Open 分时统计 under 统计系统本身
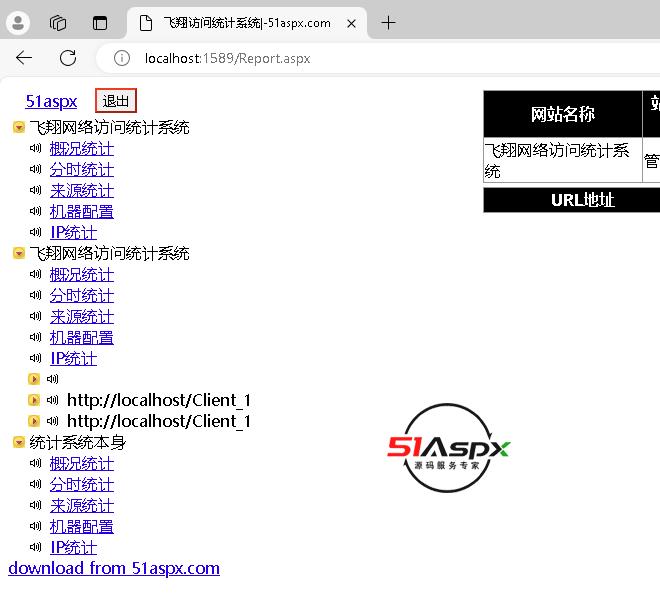Image resolution: width=660 pixels, height=608 pixels. pos(82,485)
